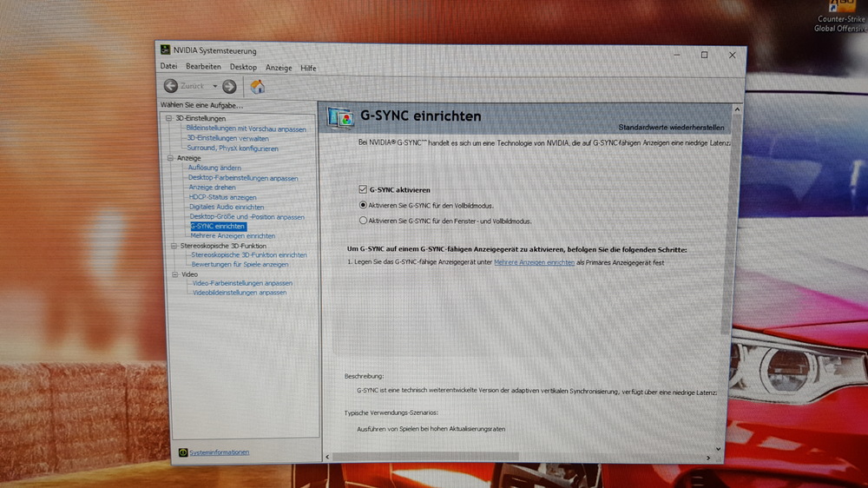Select G-SYNC for Fenster- und Vollbildmodus option
The width and height of the screenshot is (868, 488).
pos(363,221)
